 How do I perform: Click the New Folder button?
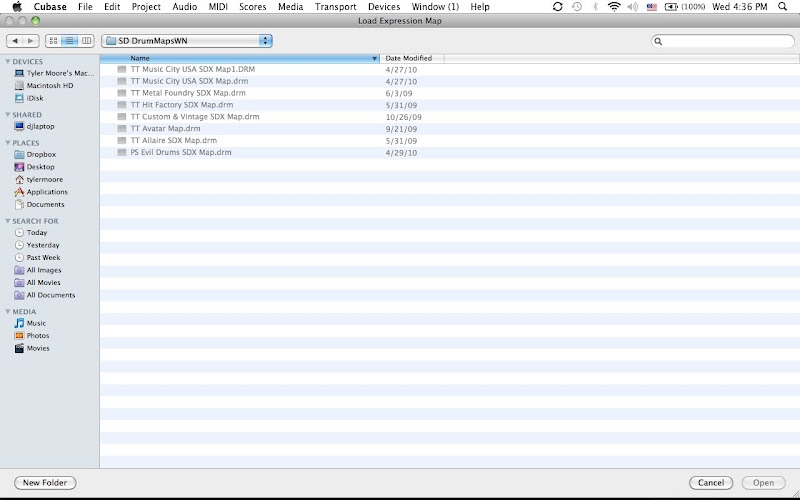pos(45,483)
